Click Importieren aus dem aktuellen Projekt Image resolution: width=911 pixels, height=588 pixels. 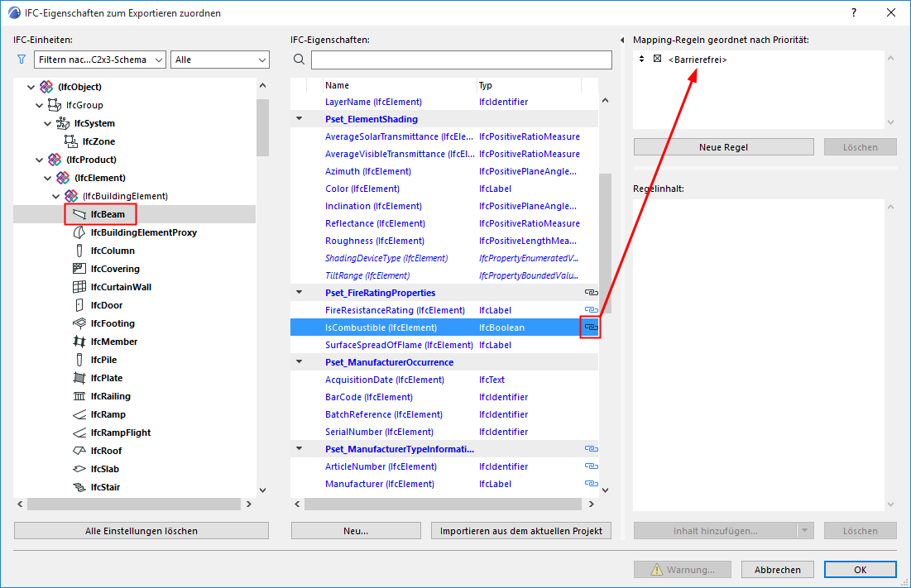point(521,531)
